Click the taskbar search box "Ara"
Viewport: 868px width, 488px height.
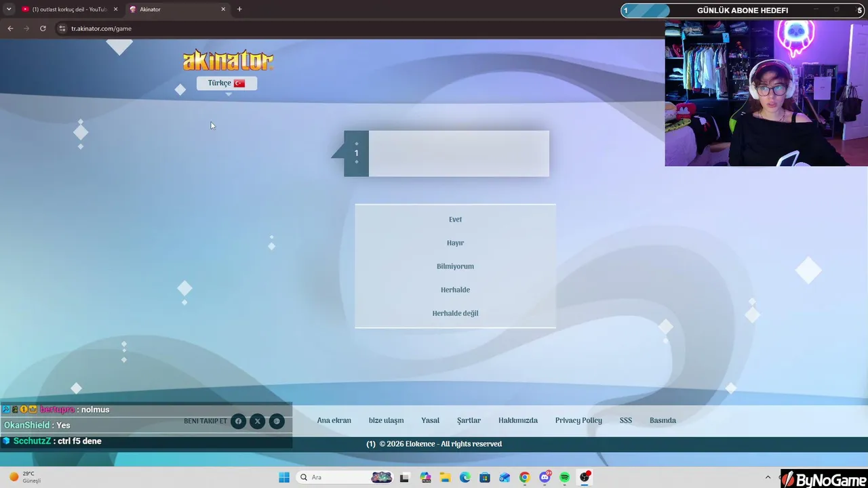pyautogui.click(x=346, y=477)
